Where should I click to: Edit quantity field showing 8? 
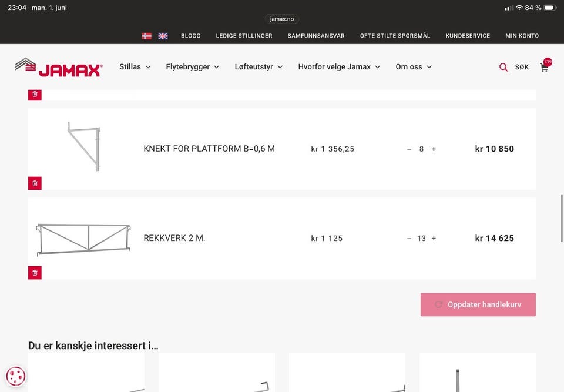pos(421,149)
